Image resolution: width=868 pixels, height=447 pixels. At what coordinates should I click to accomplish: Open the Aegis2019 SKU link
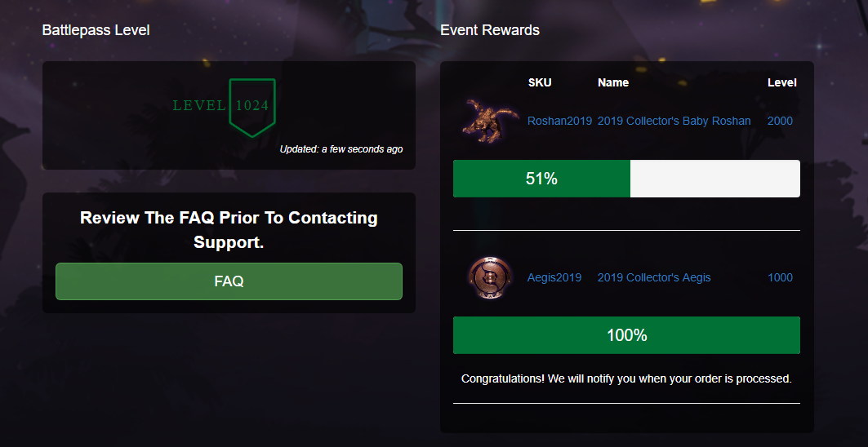click(554, 277)
